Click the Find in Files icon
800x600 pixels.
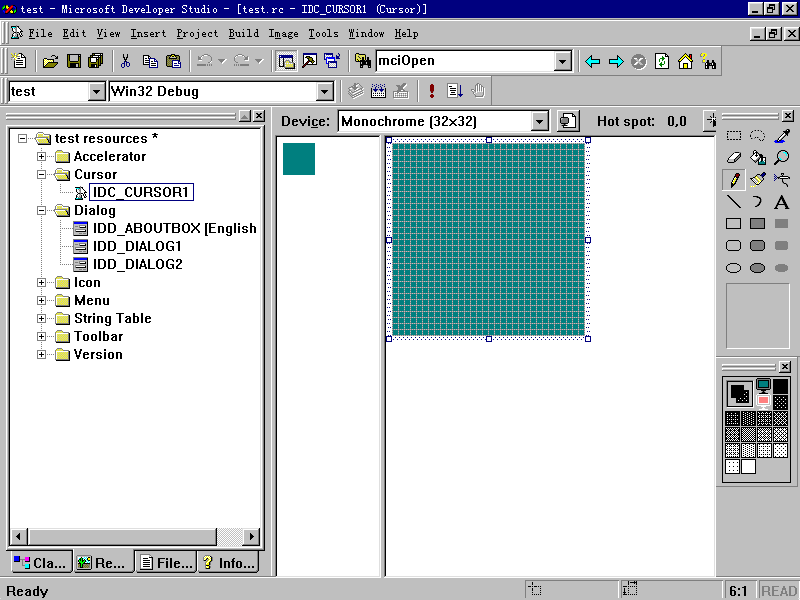click(x=363, y=61)
